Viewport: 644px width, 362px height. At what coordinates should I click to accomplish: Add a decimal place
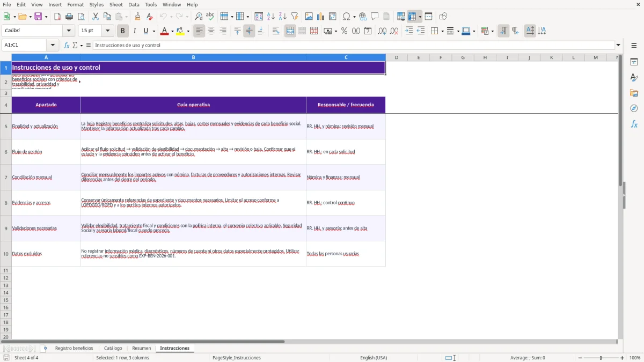pyautogui.click(x=382, y=31)
